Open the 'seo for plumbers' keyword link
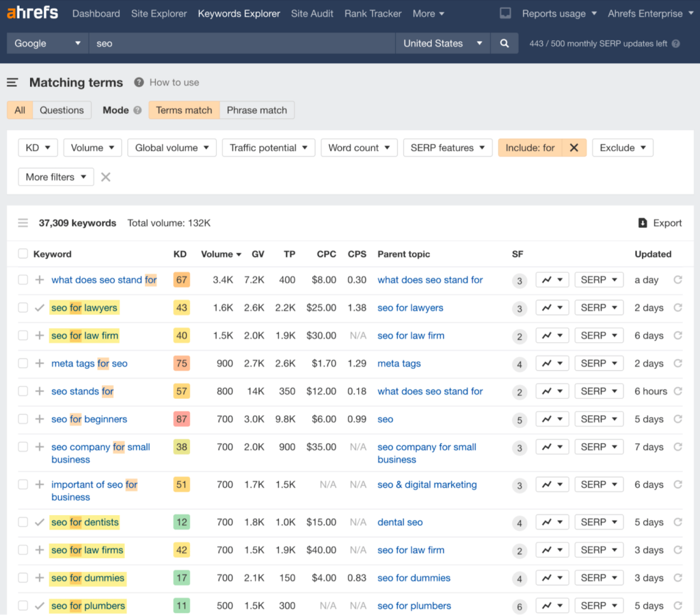This screenshot has height=615, width=700. click(x=88, y=606)
